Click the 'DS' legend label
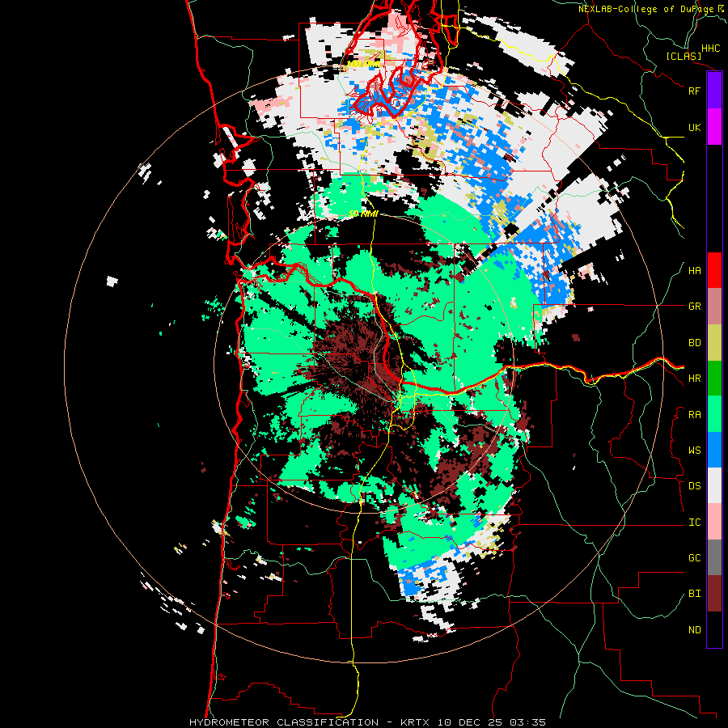This screenshot has width=728, height=728. (x=694, y=486)
